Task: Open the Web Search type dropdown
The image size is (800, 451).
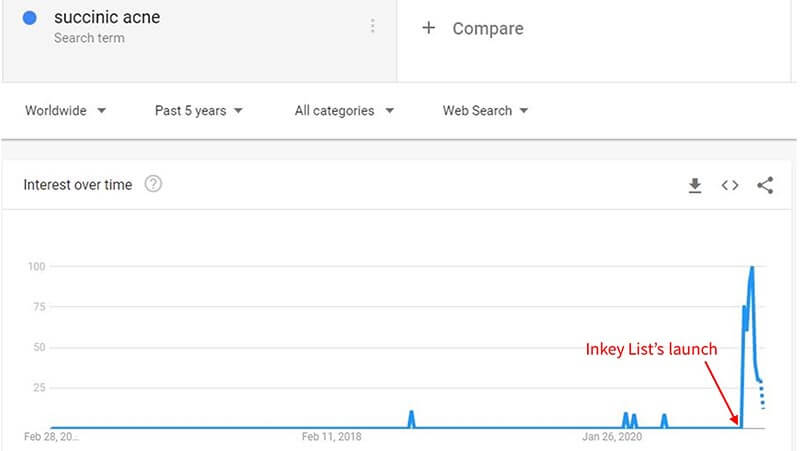Action: tap(485, 111)
